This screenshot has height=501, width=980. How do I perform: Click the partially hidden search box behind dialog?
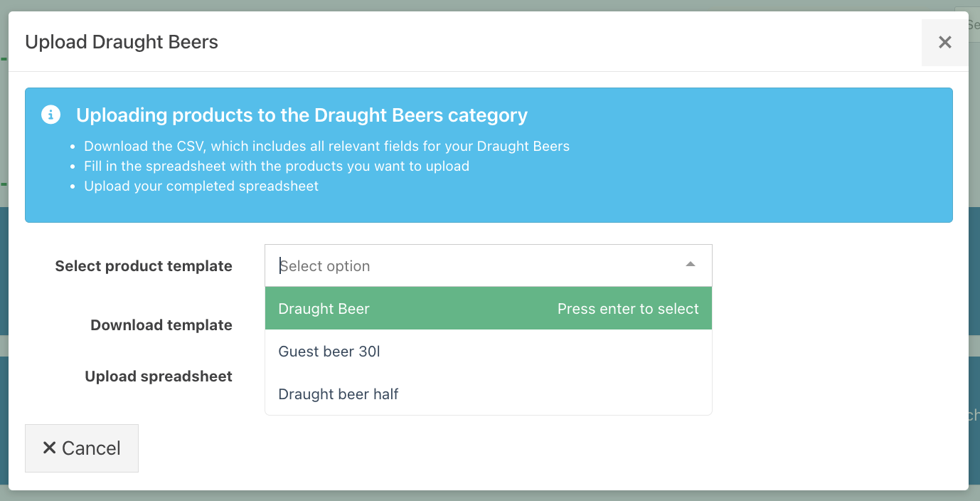pos(973,25)
